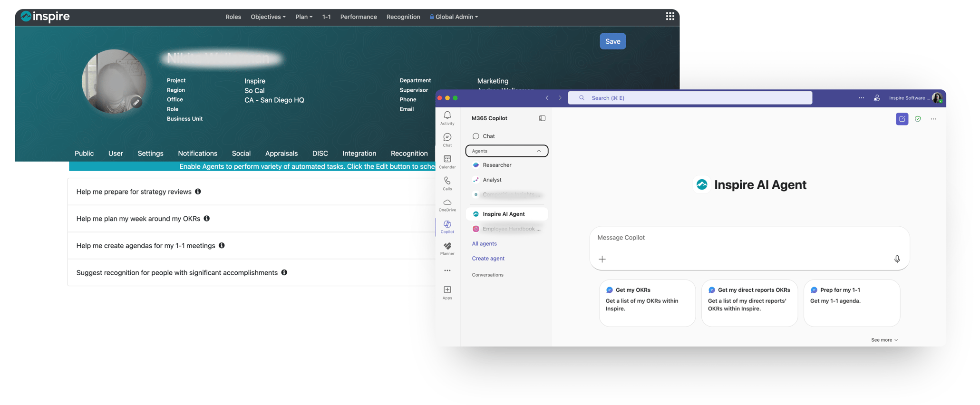Screen dimensions: 980x405
Task: Click the people icon in Teams title bar
Action: point(877,98)
